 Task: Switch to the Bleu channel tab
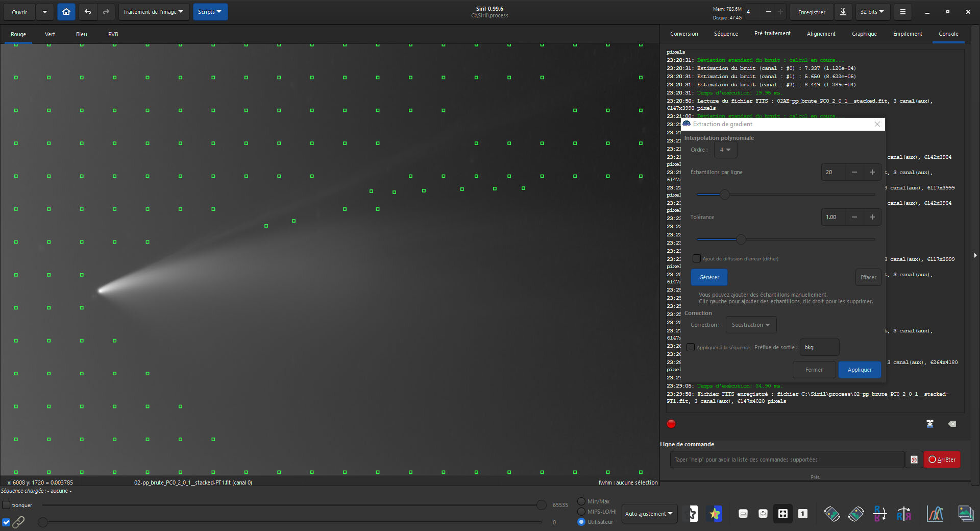click(82, 34)
